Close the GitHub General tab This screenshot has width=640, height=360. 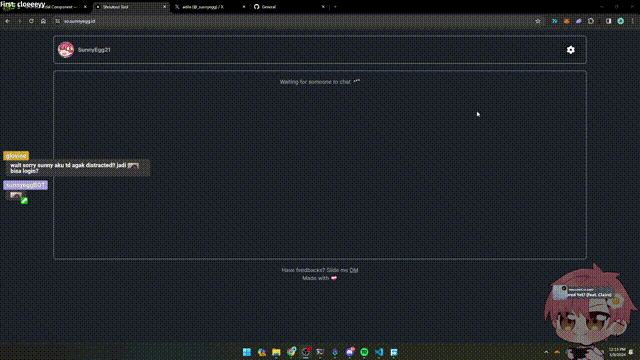pyautogui.click(x=323, y=7)
